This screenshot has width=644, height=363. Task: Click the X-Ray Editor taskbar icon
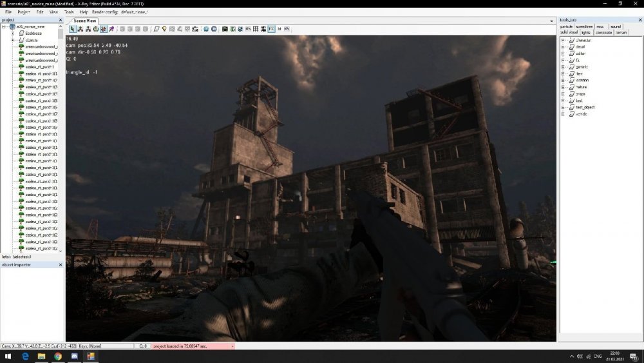[x=91, y=357]
